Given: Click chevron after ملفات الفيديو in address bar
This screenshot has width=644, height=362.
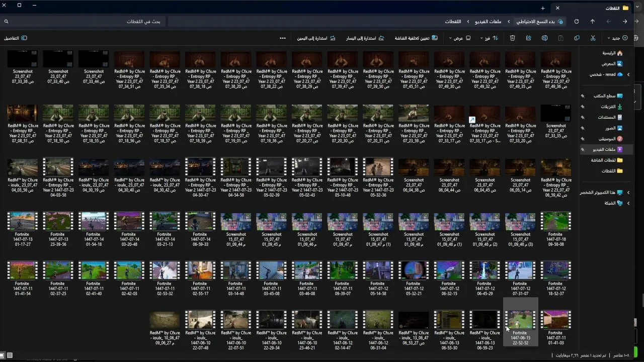Looking at the screenshot, I should tap(468, 22).
